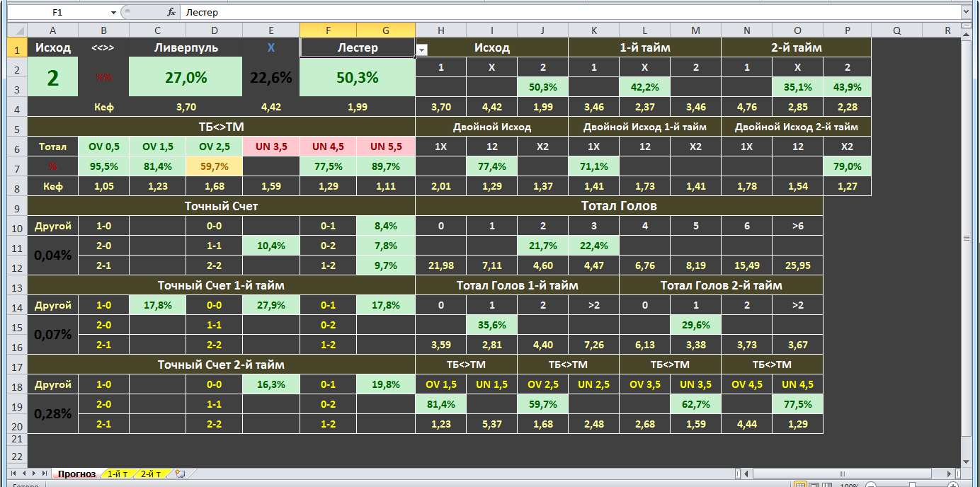Image resolution: width=980 pixels, height=487 pixels.
Task: Click the large green outcome cell '2'
Action: [x=53, y=77]
